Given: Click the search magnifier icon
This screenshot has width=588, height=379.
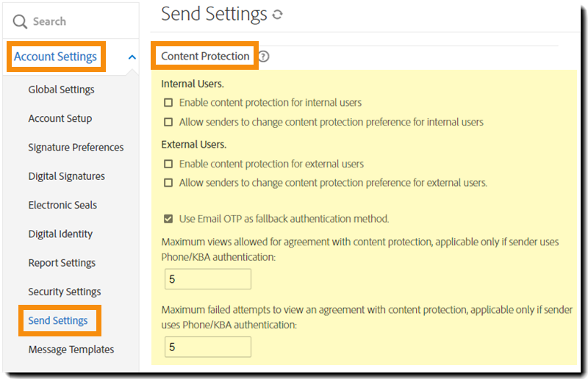Looking at the screenshot, I should (20, 22).
